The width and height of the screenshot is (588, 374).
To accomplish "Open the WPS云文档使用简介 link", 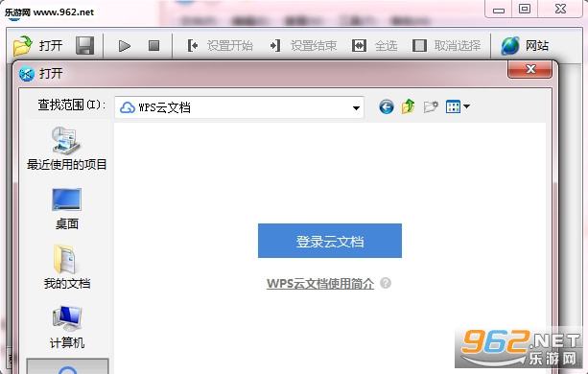I will [x=320, y=283].
